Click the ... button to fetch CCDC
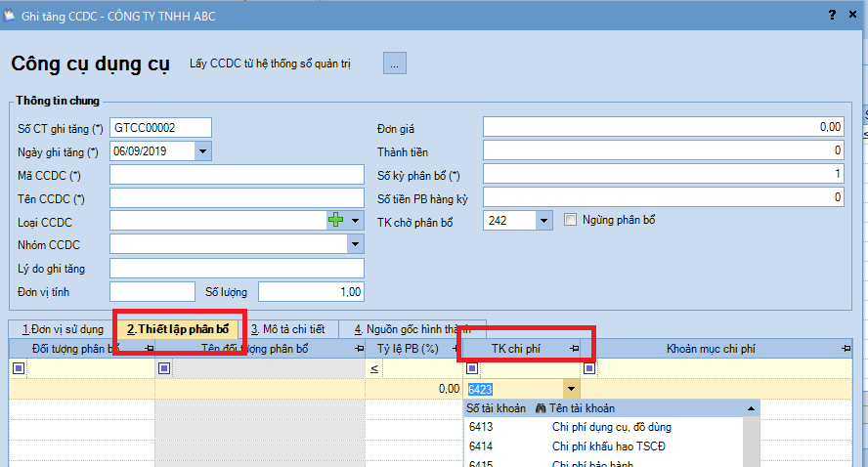Viewport: 868px width, 467px height. coord(395,64)
